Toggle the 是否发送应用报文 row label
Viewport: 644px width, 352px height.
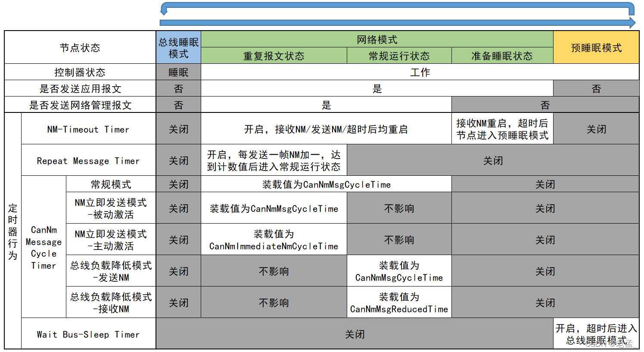pyautogui.click(x=79, y=88)
